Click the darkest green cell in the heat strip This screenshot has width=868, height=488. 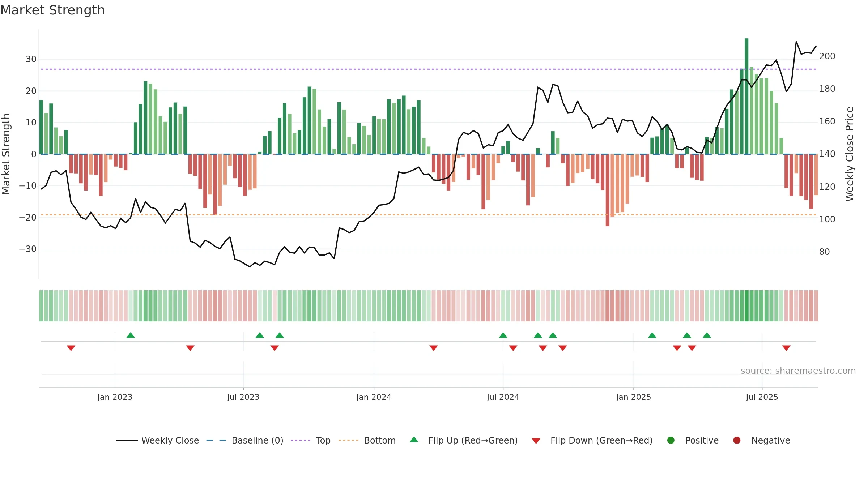[746, 306]
